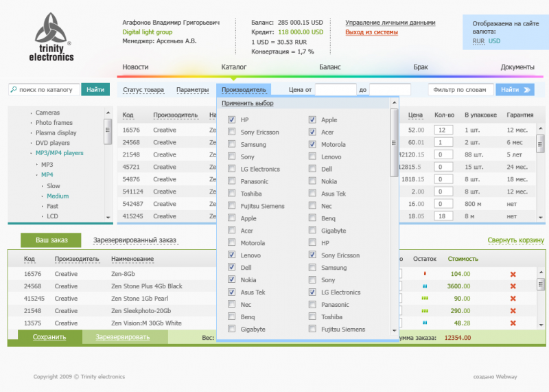Viewport: 549px width, 392px height.
Task: Click blue stock indicator for Zen Vision:M
Action: pos(425,323)
